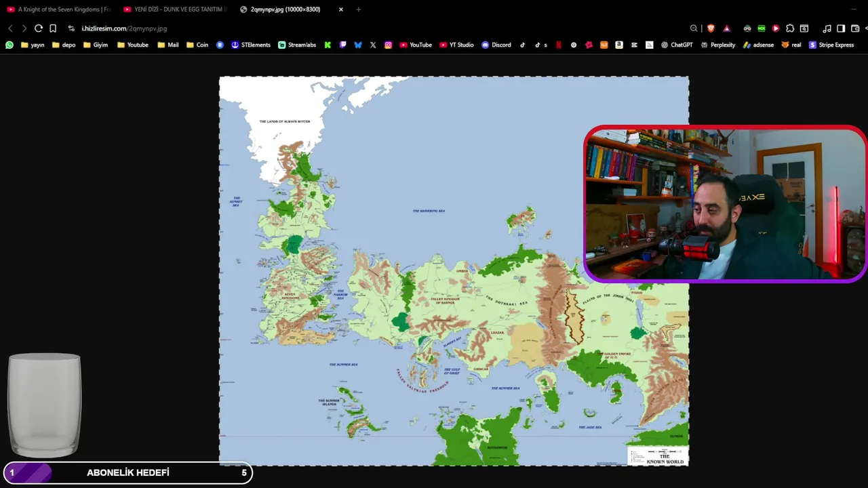Open the music note media control
Image resolution: width=868 pixels, height=488 pixels.
827,28
